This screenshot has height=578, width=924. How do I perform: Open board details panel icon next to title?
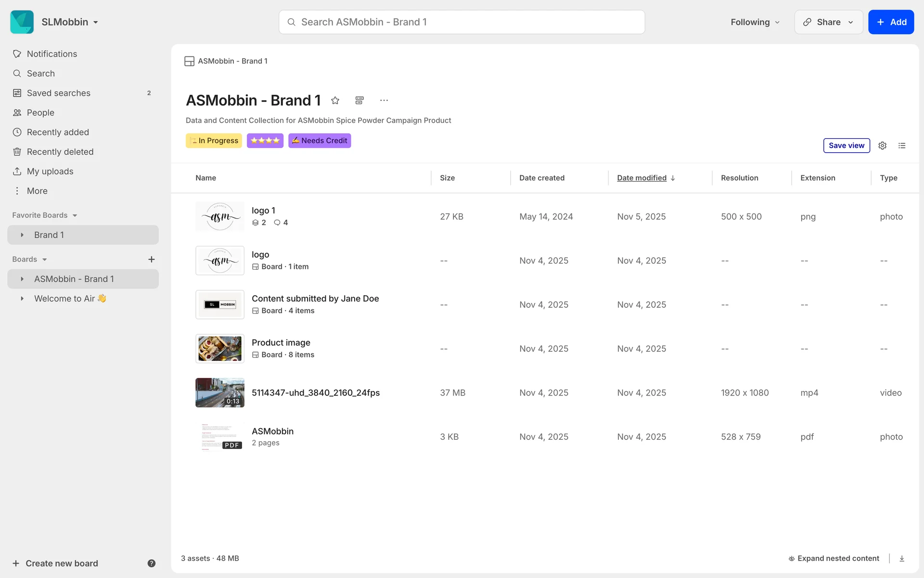(x=359, y=100)
